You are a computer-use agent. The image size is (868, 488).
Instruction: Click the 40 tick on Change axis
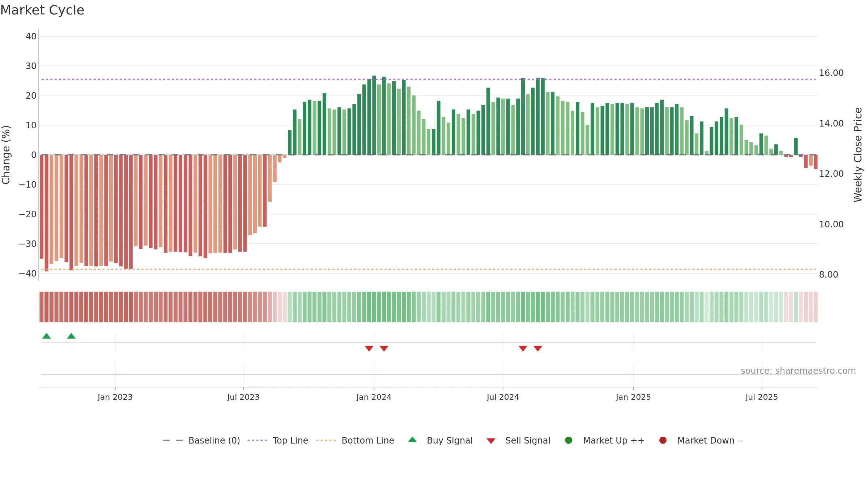(x=31, y=37)
